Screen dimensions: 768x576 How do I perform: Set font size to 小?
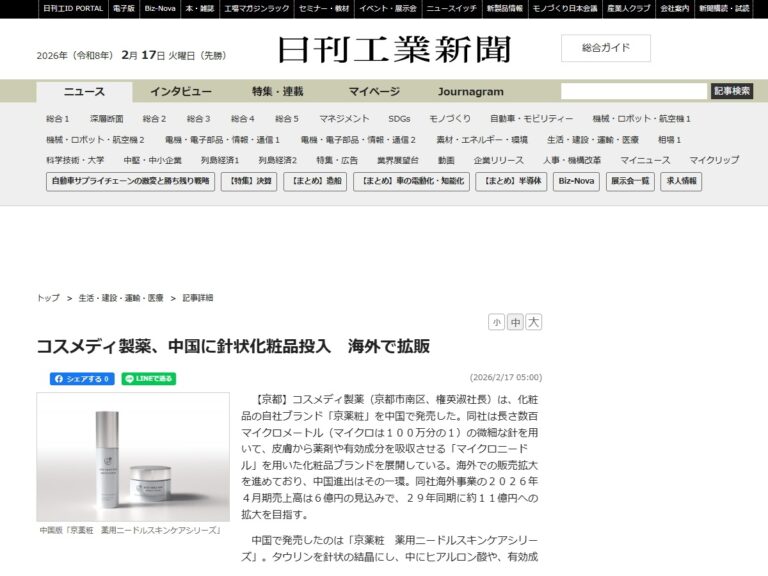(496, 322)
